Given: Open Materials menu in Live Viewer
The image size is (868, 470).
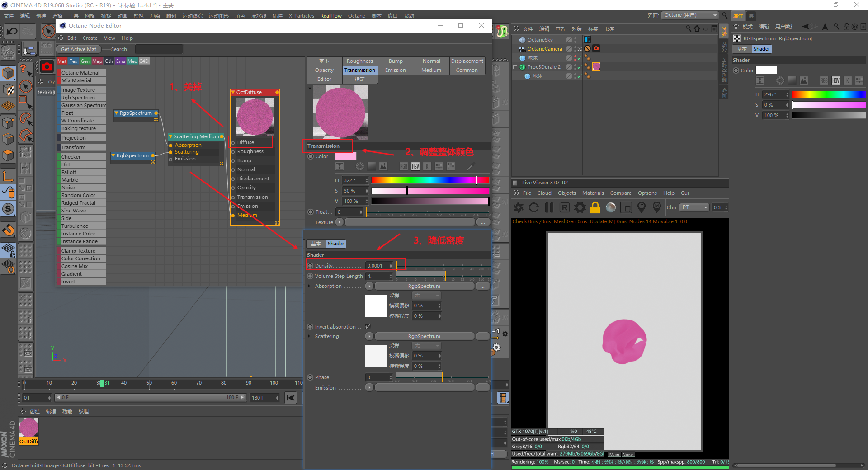Looking at the screenshot, I should 593,193.
